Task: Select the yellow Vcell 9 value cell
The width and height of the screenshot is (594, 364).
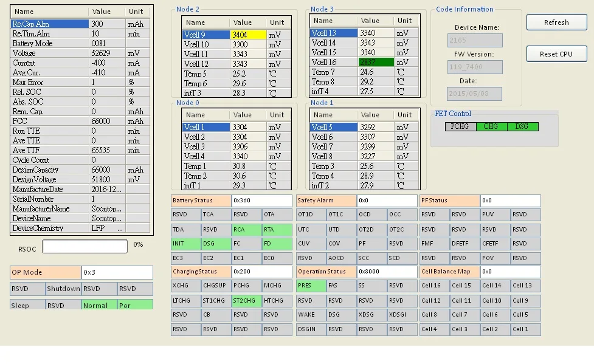Action: pyautogui.click(x=248, y=35)
